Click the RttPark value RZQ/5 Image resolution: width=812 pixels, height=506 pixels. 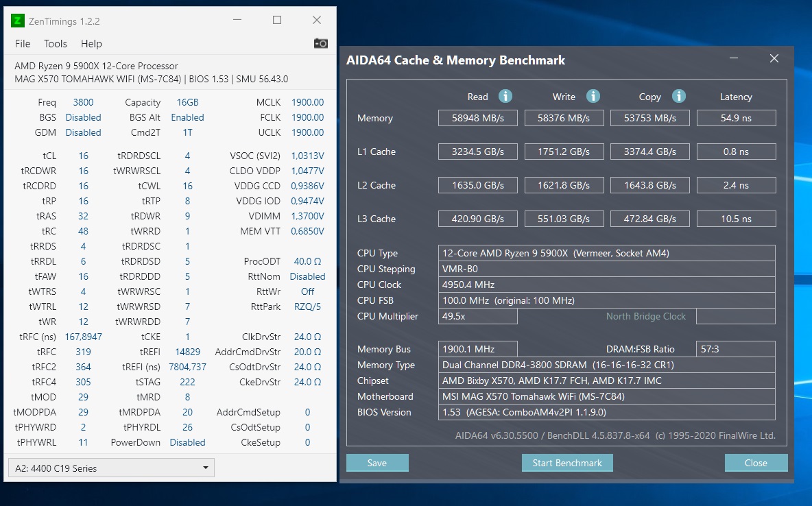point(308,306)
